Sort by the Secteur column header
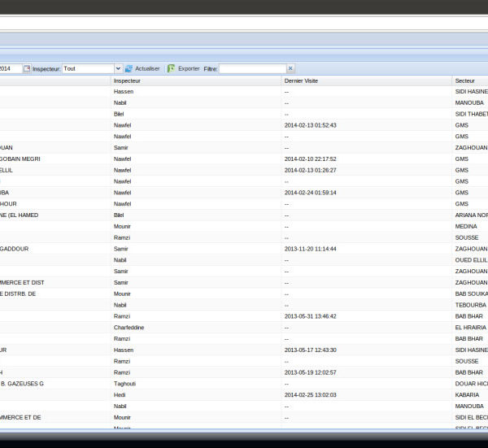 pos(465,81)
